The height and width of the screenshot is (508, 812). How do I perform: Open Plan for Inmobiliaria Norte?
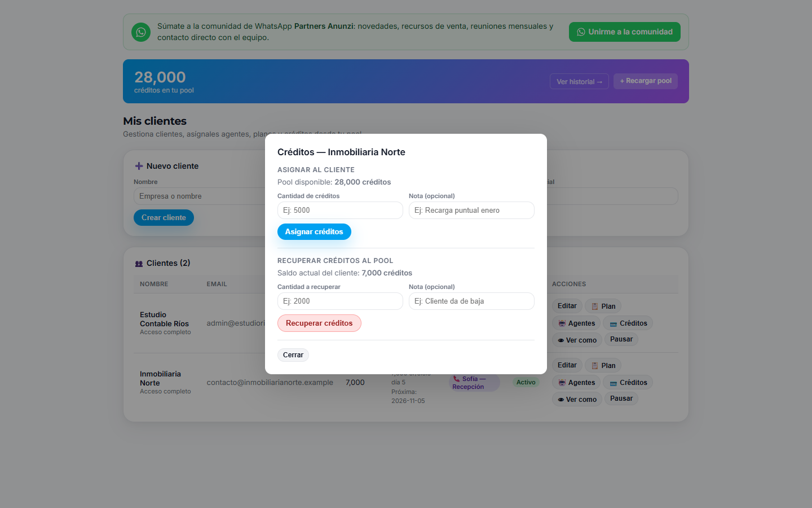click(603, 365)
